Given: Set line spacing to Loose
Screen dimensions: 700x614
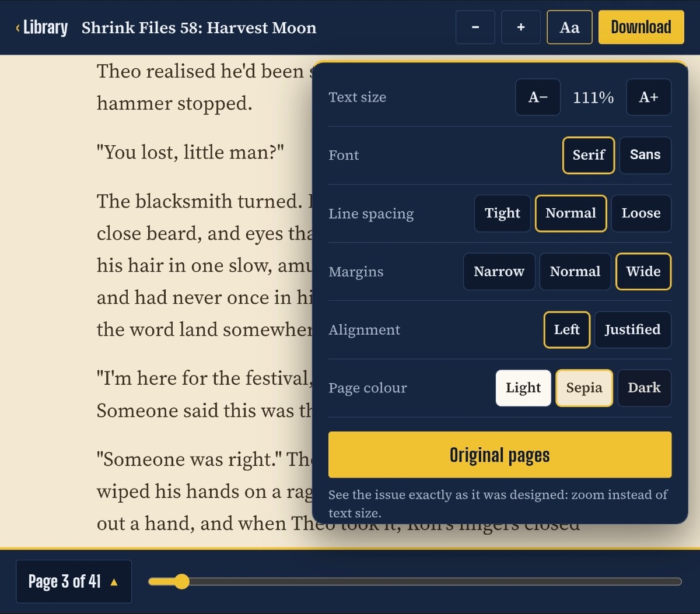Looking at the screenshot, I should pyautogui.click(x=641, y=213).
